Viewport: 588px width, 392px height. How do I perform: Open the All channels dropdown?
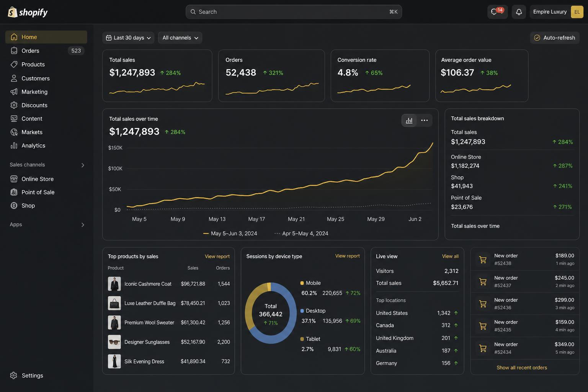180,38
